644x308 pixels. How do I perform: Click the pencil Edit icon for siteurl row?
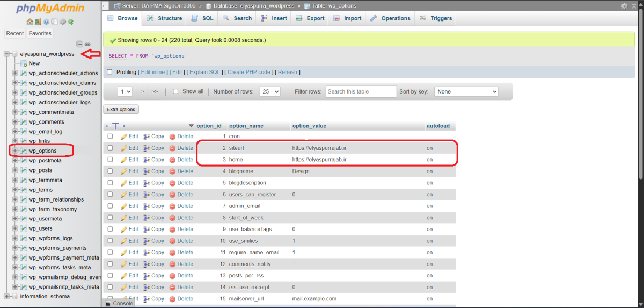pyautogui.click(x=124, y=148)
